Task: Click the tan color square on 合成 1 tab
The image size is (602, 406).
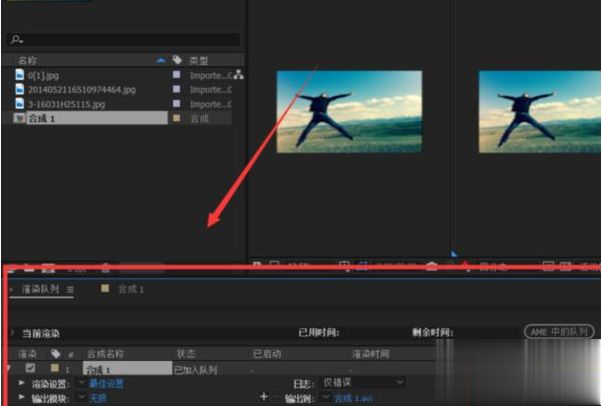Action: [x=105, y=288]
